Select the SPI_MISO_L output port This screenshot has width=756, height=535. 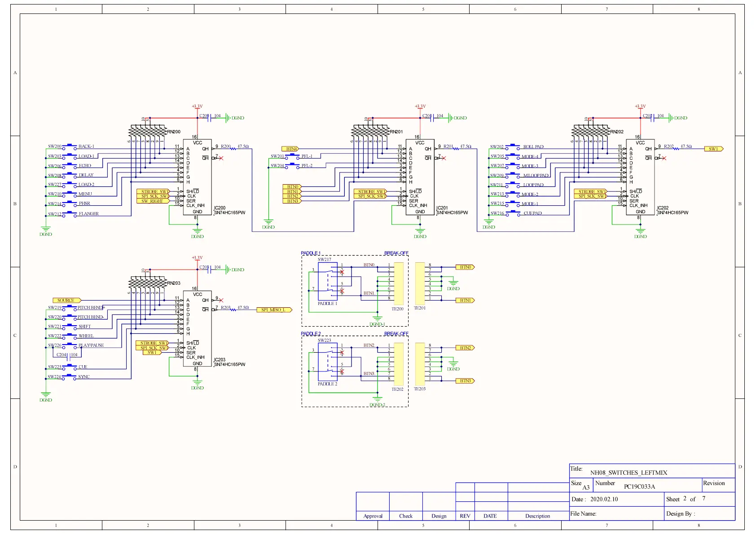(274, 310)
